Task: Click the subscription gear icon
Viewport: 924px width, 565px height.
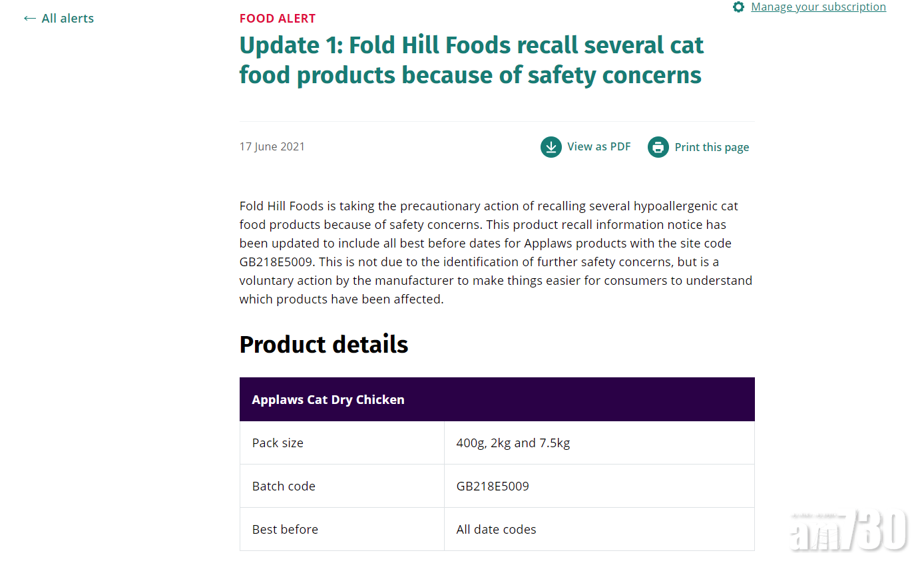Action: [x=738, y=7]
